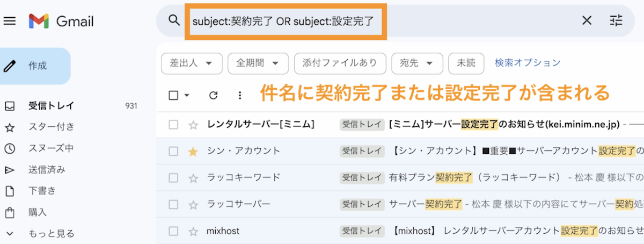Open the three-dot more actions menu

pyautogui.click(x=240, y=95)
